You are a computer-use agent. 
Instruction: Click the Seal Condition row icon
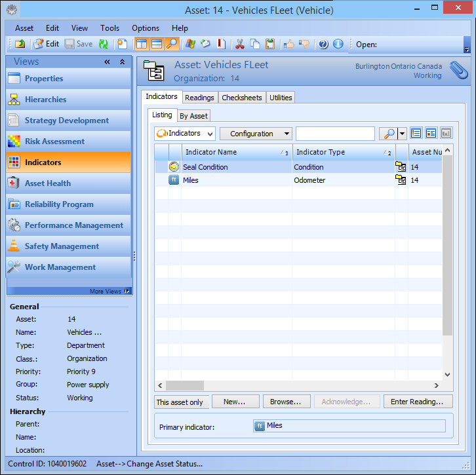[174, 167]
